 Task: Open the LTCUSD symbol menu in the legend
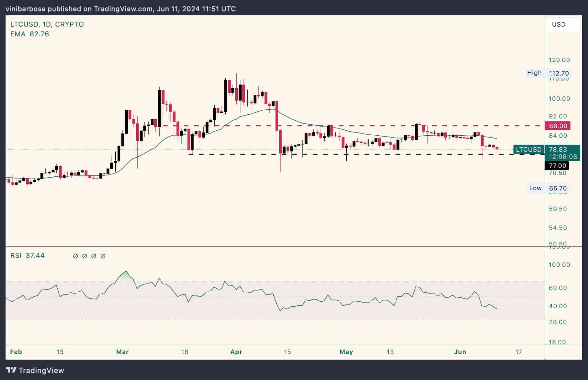point(24,24)
